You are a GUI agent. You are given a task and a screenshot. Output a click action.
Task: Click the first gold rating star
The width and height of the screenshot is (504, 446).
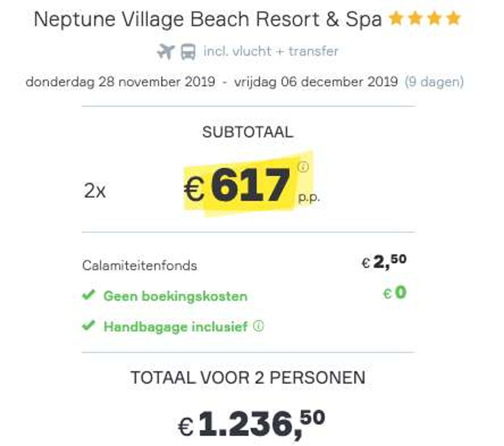click(396, 19)
